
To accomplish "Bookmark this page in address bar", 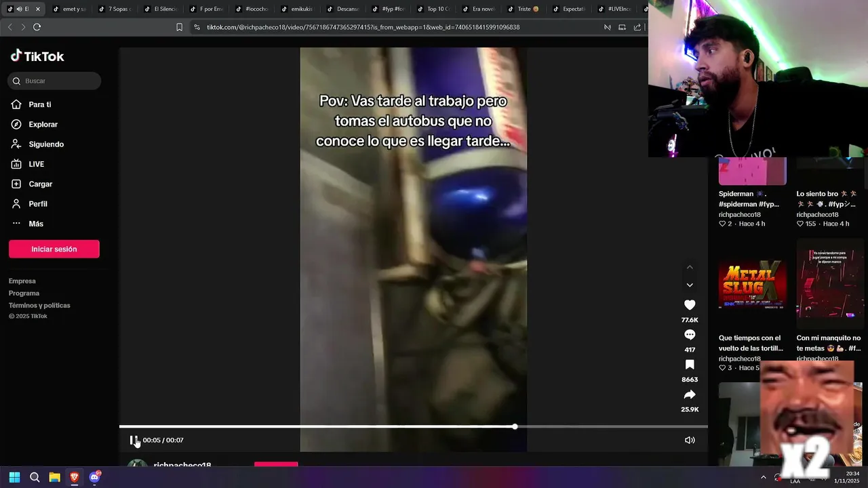I will 179,27.
